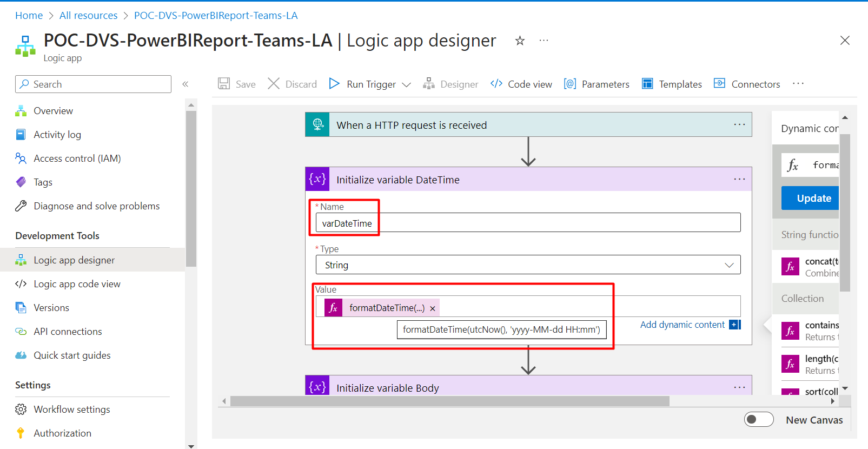Close the Logic app designer blade
The width and height of the screenshot is (868, 449).
click(845, 41)
